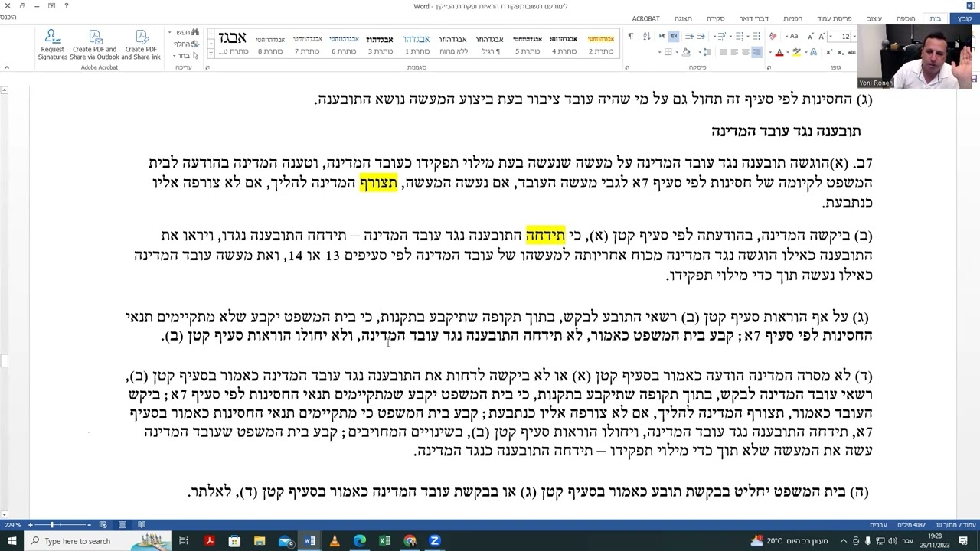
Task: Expand the styles gallery More arrow
Action: [x=211, y=55]
